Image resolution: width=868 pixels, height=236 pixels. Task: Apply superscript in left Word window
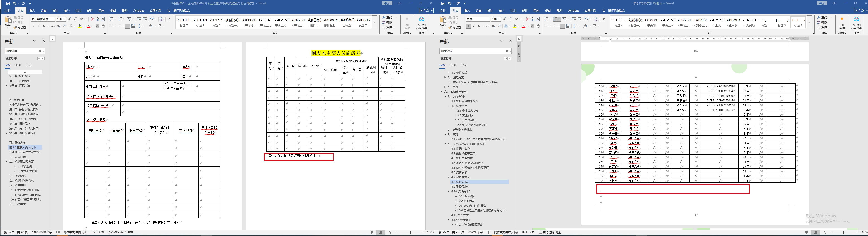coord(64,26)
